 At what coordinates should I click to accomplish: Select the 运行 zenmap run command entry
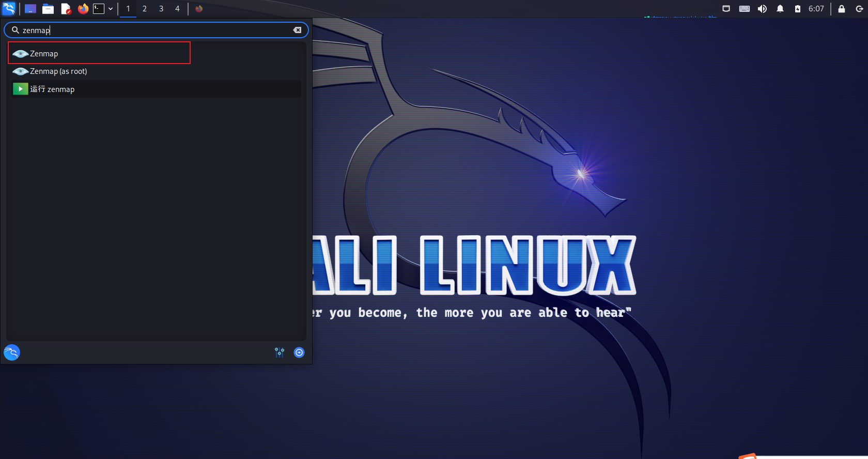tap(156, 89)
